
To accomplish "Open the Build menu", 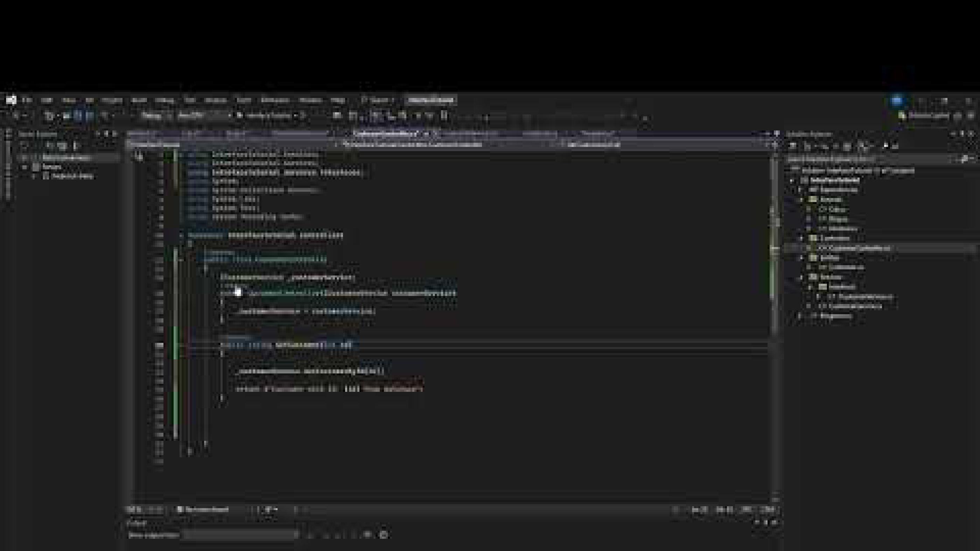I will tap(139, 100).
